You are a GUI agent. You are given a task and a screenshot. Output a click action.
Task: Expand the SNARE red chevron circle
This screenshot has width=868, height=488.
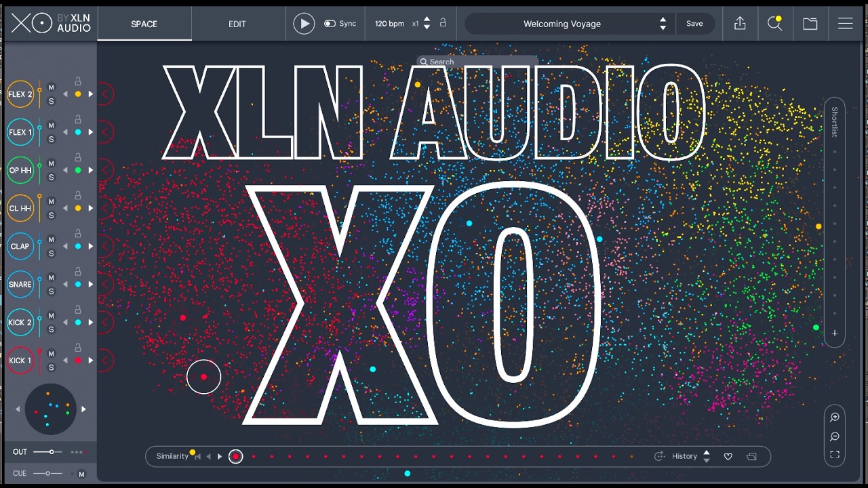point(106,284)
